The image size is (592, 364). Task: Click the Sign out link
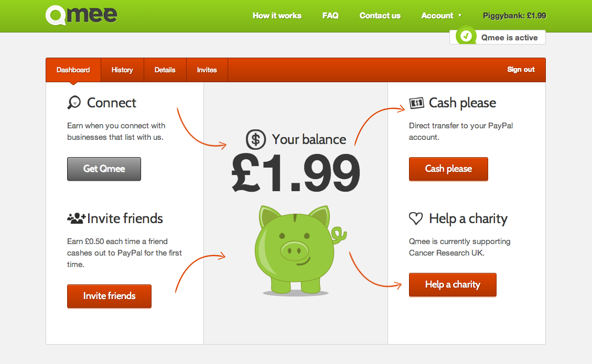(x=521, y=70)
